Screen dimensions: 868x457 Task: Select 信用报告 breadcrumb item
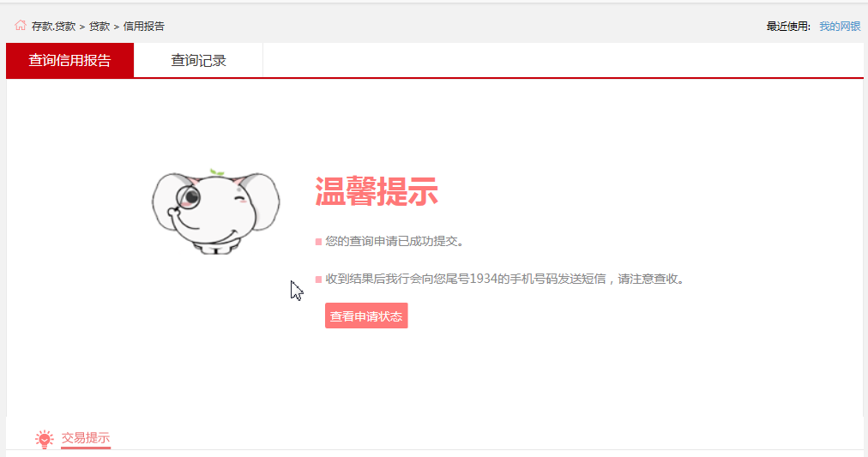pos(144,26)
